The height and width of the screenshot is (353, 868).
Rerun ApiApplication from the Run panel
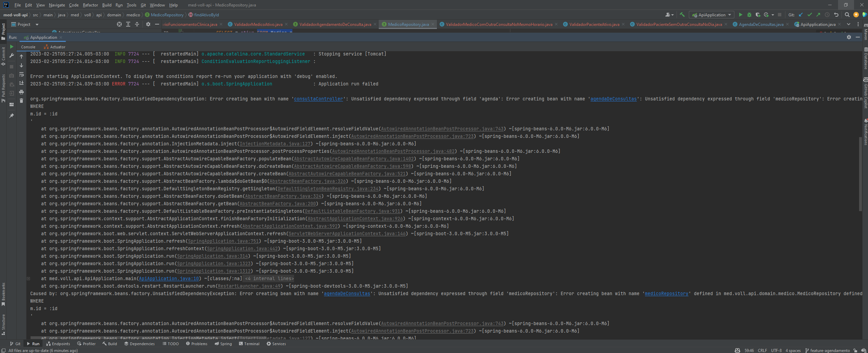pyautogui.click(x=12, y=47)
